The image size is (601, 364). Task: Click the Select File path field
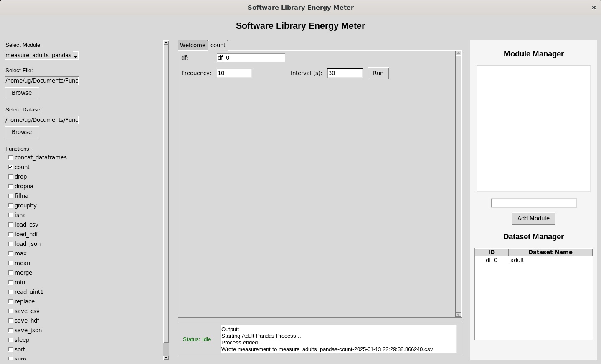(x=41, y=81)
